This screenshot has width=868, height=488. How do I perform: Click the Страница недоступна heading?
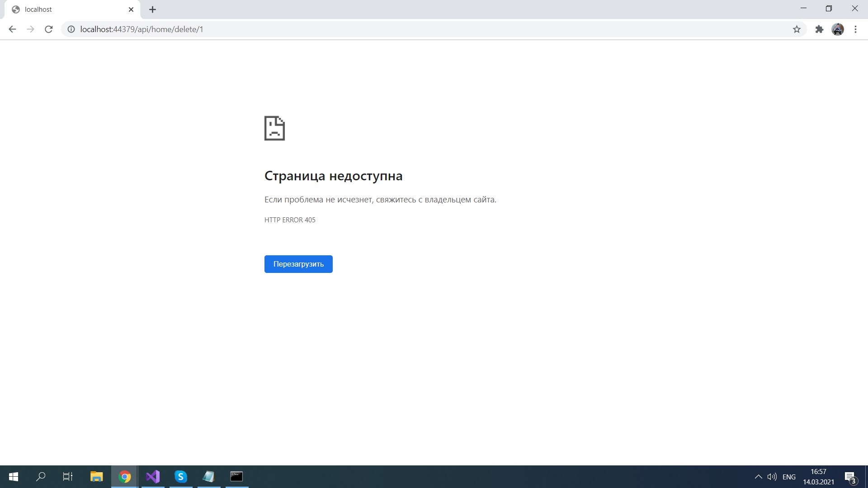tap(333, 176)
